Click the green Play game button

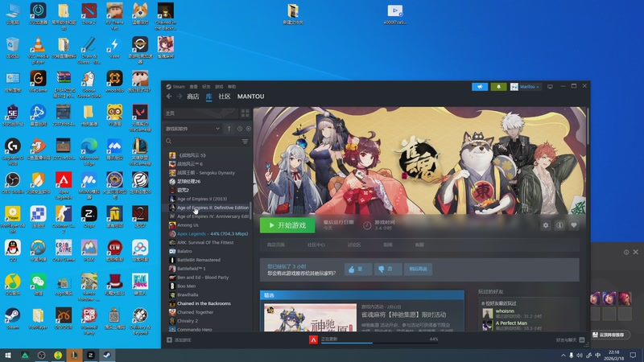287,225
